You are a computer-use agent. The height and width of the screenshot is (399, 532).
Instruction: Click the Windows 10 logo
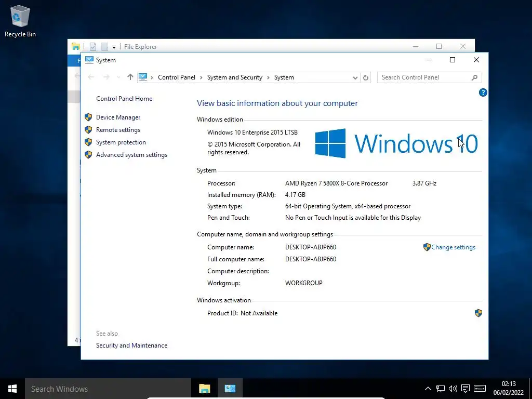[x=396, y=143]
